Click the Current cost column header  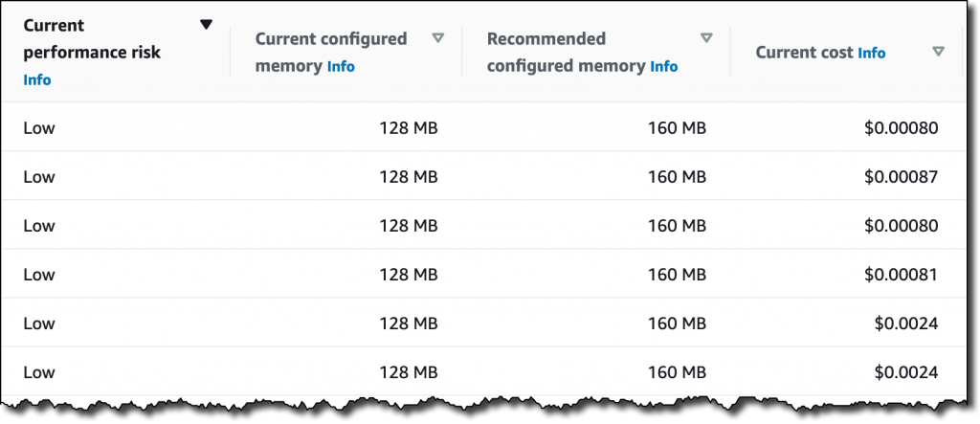click(805, 53)
